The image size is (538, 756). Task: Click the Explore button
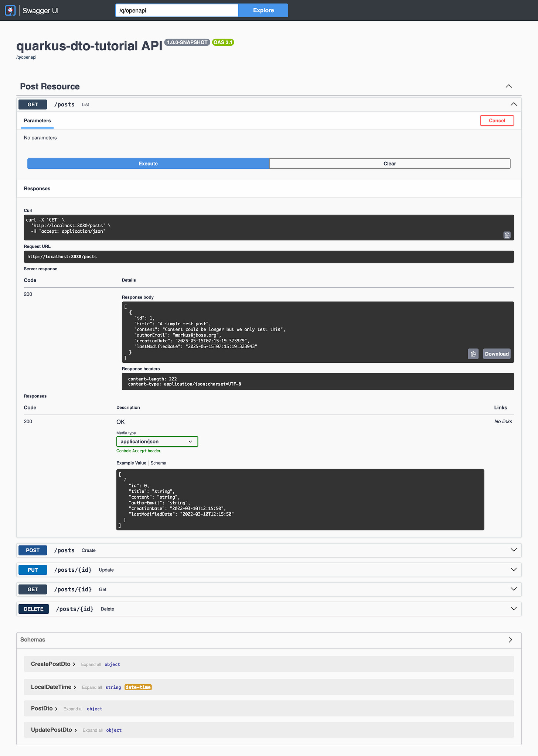(x=263, y=10)
